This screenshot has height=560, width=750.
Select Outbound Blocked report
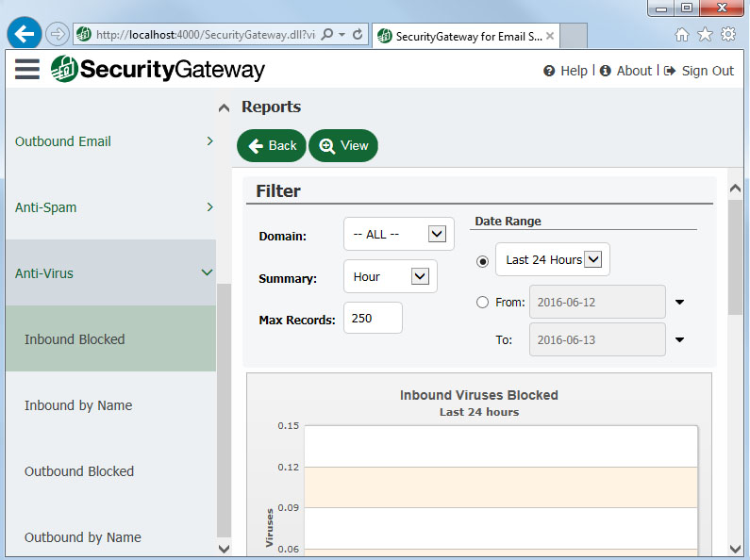(x=111, y=471)
